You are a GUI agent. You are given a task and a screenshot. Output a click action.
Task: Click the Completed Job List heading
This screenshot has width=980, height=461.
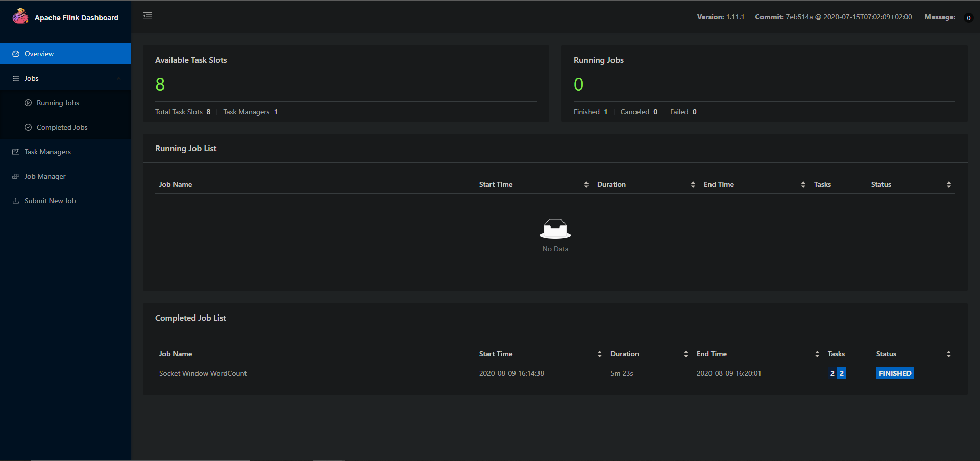click(190, 318)
